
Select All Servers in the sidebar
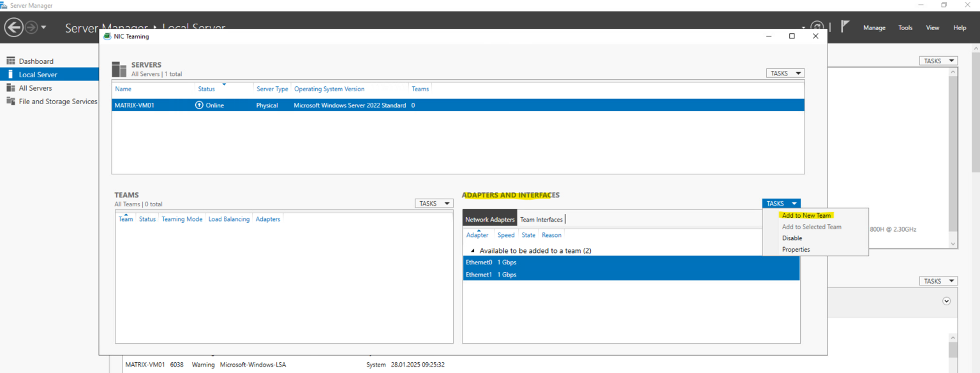tap(34, 88)
